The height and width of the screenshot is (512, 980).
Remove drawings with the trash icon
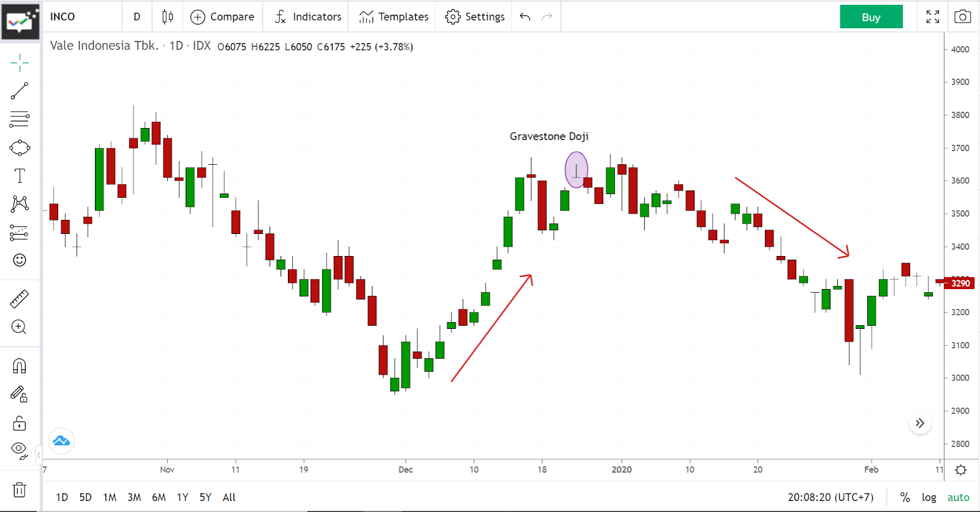click(20, 490)
